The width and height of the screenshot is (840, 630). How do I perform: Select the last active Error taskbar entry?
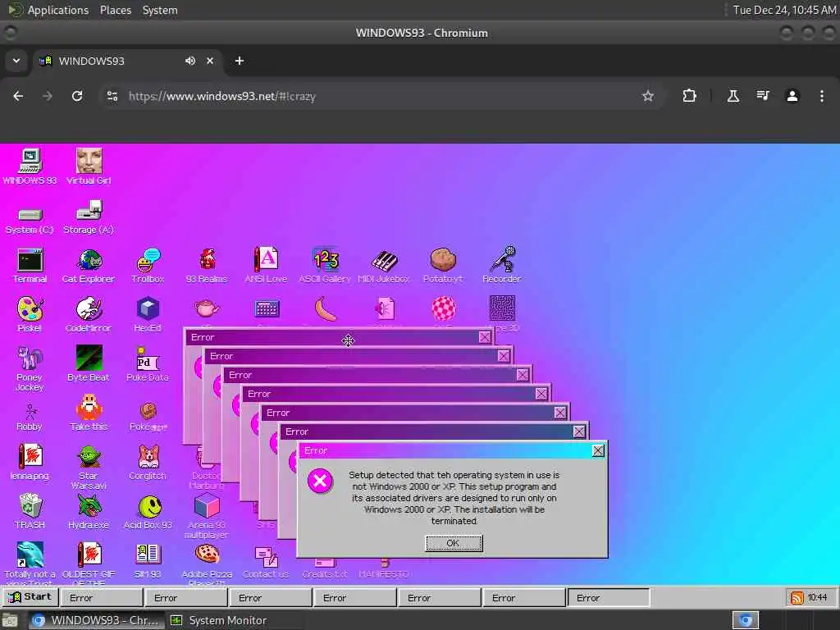click(x=608, y=598)
